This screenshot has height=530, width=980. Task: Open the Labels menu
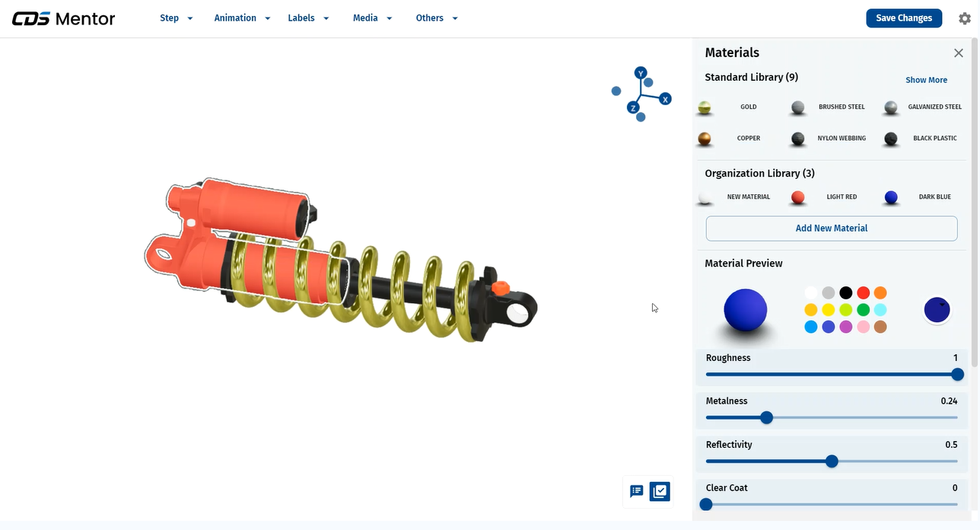pos(308,18)
